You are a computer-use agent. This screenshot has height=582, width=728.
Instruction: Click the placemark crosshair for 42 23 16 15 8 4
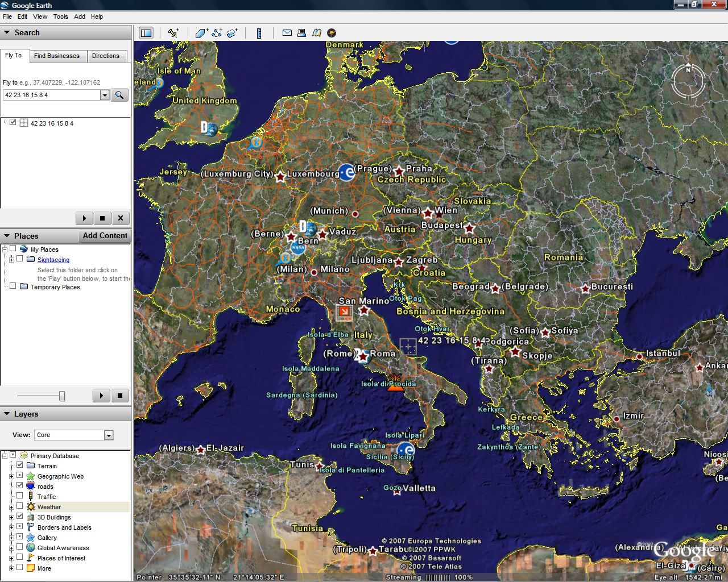coord(408,346)
